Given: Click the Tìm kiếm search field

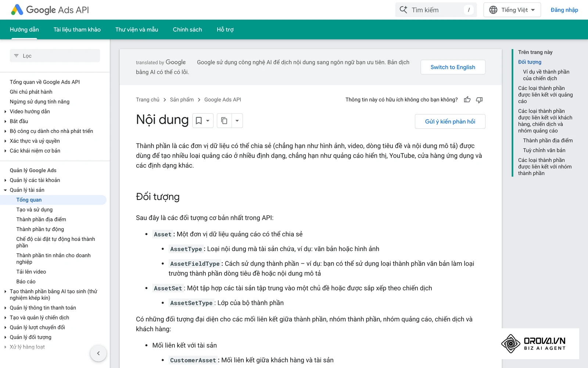Looking at the screenshot, I should click(x=436, y=10).
